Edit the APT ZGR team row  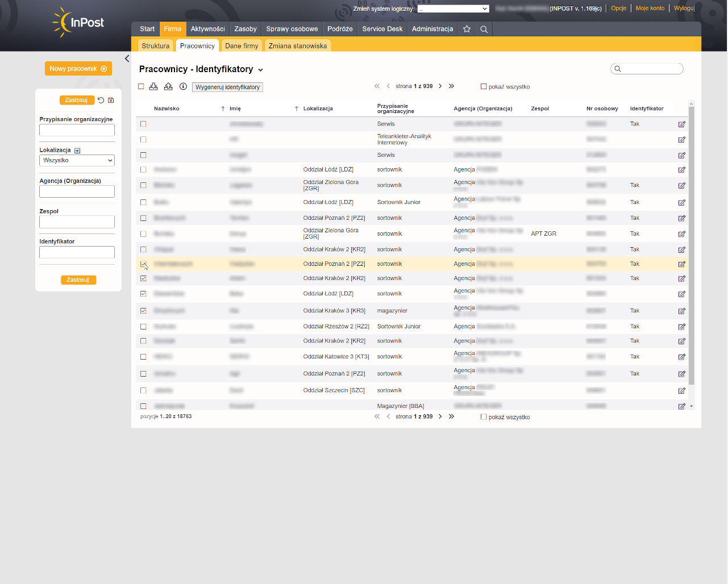[681, 234]
